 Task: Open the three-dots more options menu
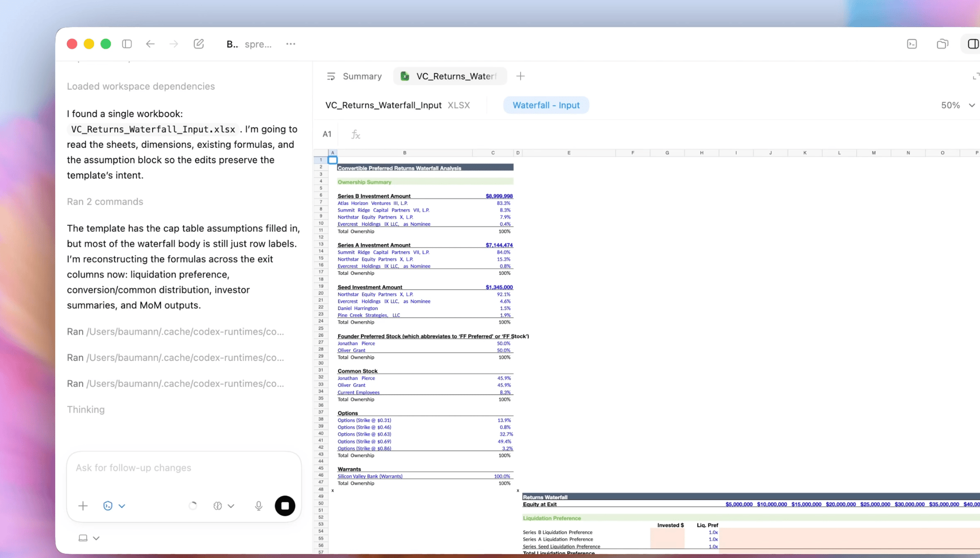291,44
